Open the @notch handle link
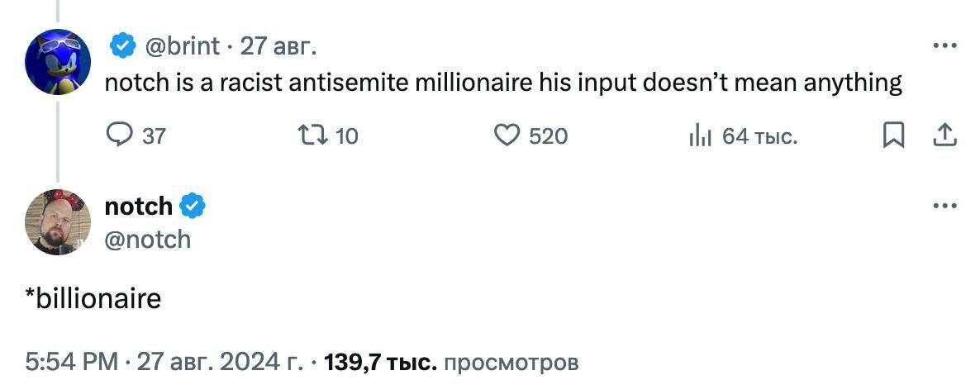The image size is (980, 385). click(148, 239)
